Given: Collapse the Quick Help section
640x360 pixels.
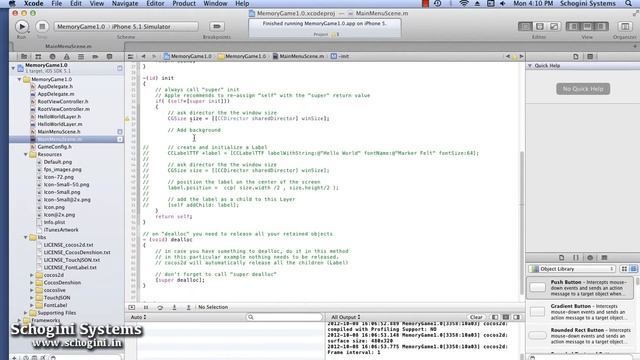Looking at the screenshot, I should tap(530, 66).
